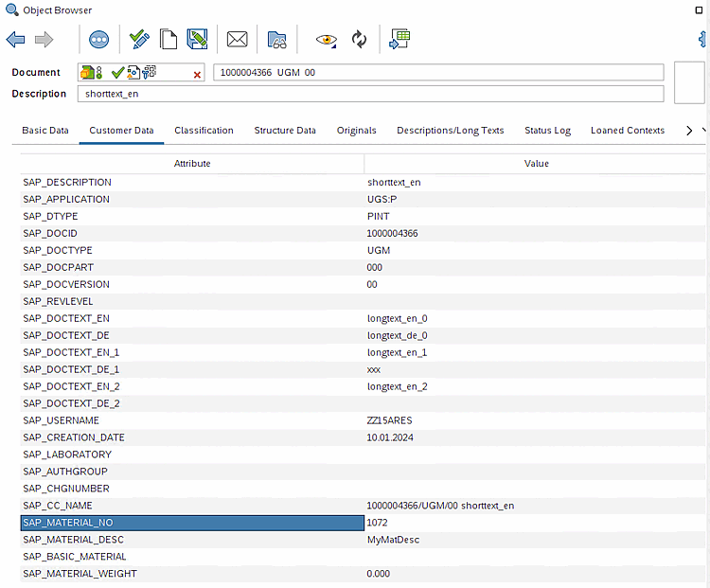710x588 pixels.
Task: Click the Attribute column header
Action: (x=192, y=164)
